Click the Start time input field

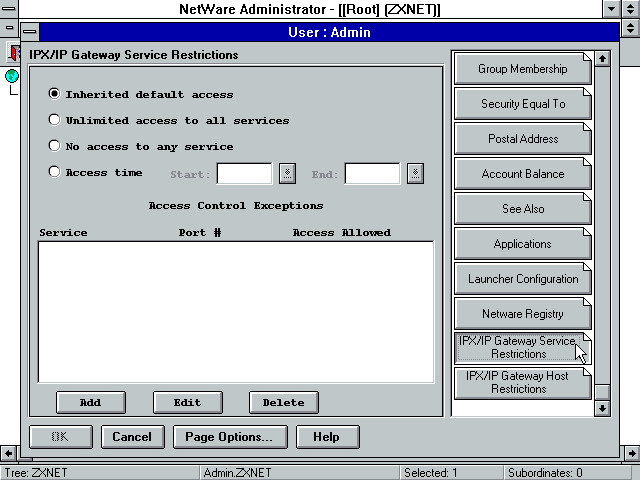tap(244, 173)
